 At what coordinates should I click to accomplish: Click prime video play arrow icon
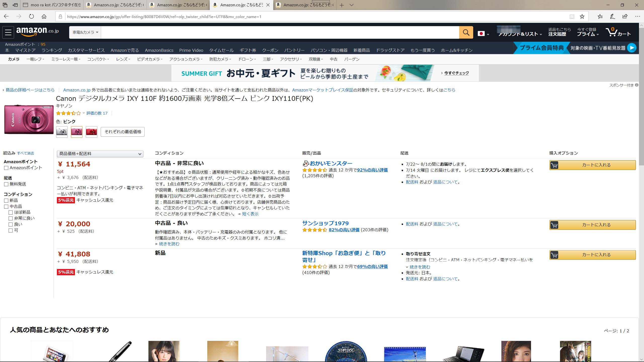click(x=632, y=48)
